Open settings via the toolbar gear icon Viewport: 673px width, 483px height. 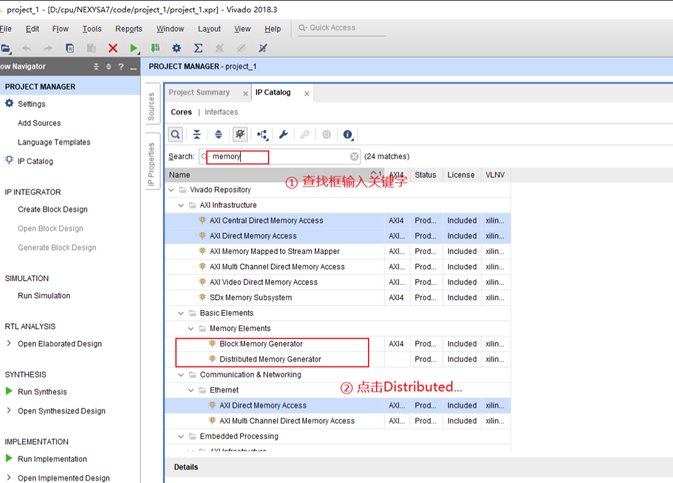[177, 48]
